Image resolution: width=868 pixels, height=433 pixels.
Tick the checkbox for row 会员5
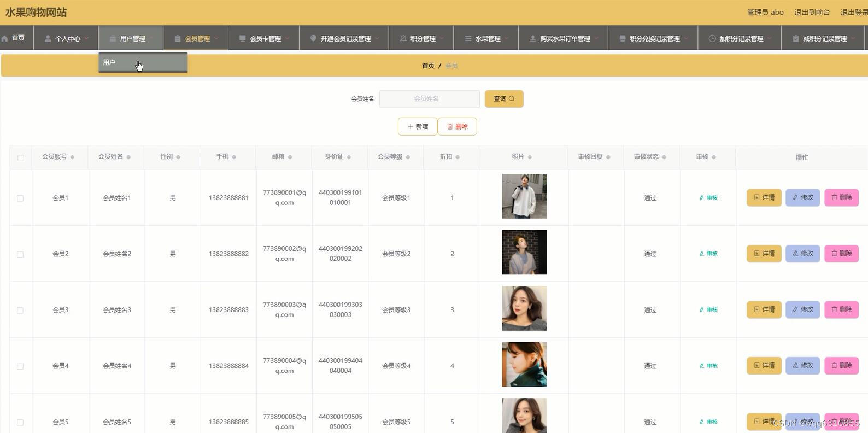(x=20, y=423)
